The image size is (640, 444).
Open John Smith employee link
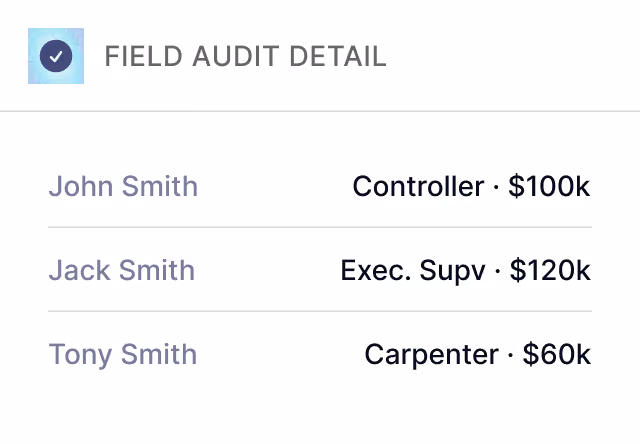point(123,186)
